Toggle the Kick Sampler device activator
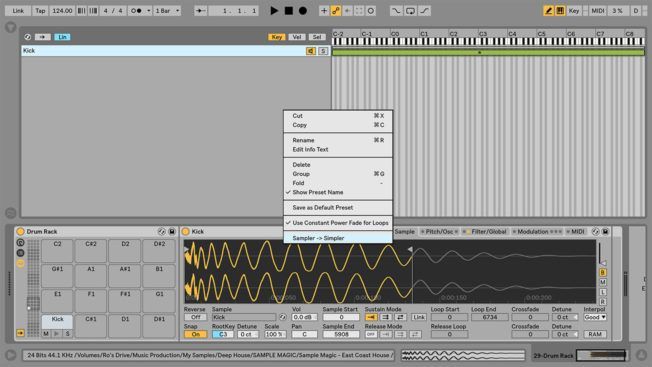Image resolution: width=652 pixels, height=367 pixels. pyautogui.click(x=185, y=232)
